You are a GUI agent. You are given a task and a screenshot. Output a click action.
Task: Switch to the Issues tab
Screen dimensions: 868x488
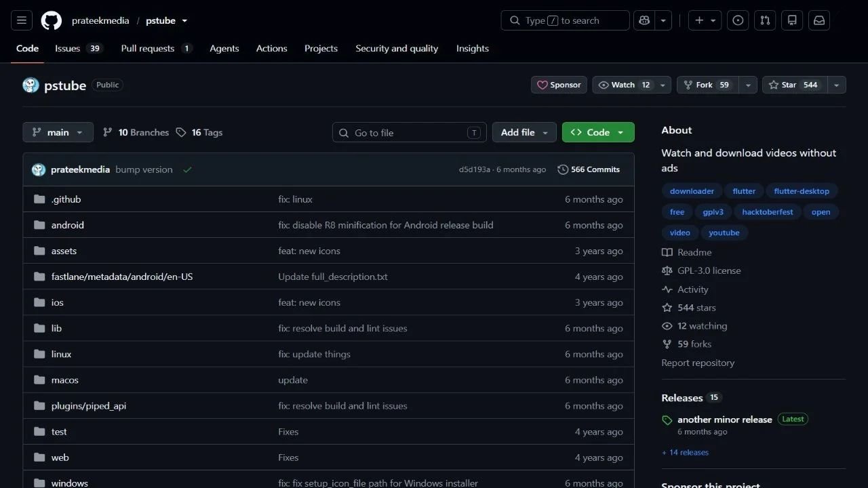(79, 48)
